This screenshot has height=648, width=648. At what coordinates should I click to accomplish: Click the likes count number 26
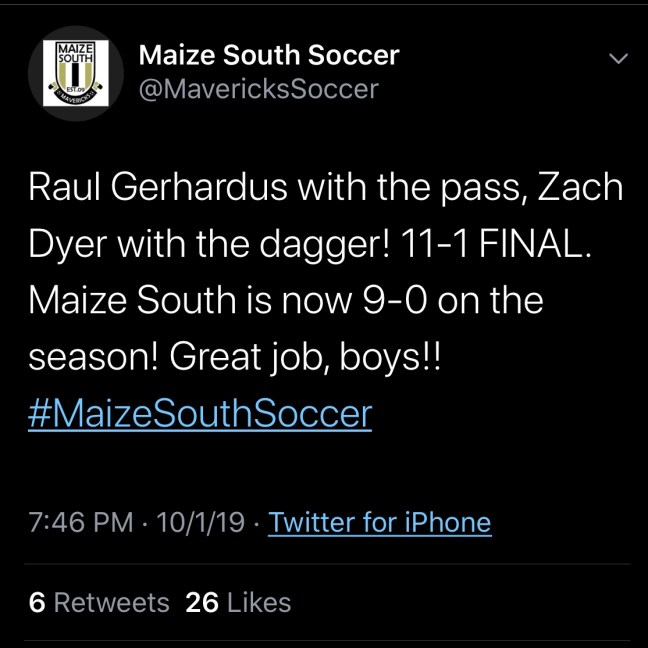tap(202, 602)
